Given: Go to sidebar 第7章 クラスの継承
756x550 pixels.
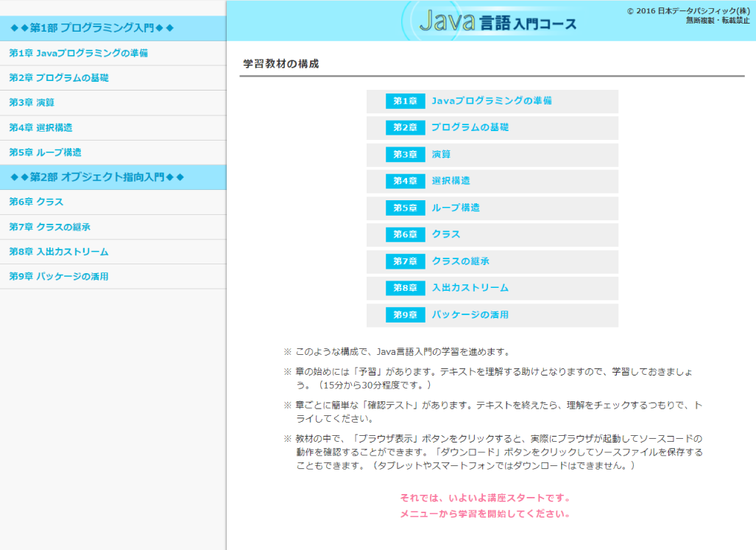Looking at the screenshot, I should pyautogui.click(x=113, y=227).
